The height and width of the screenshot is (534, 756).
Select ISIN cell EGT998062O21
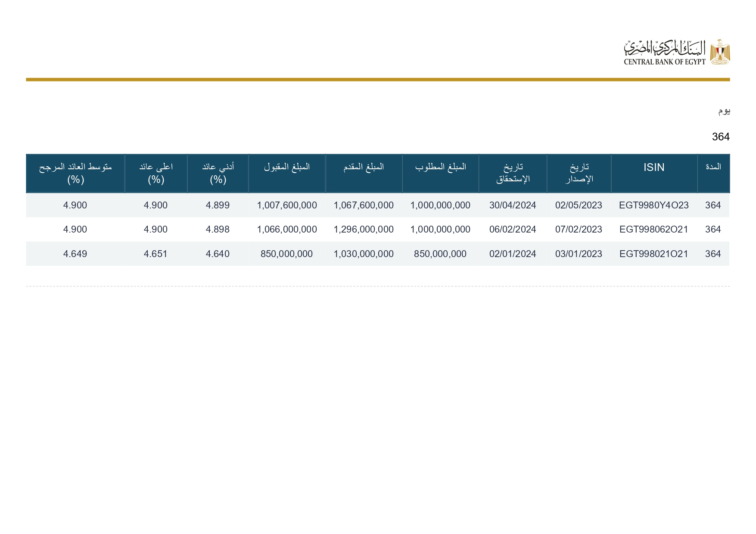(x=653, y=230)
